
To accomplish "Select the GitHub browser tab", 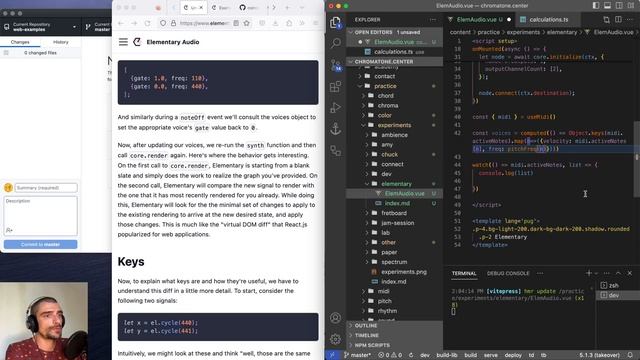I will pyautogui.click(x=250, y=8).
